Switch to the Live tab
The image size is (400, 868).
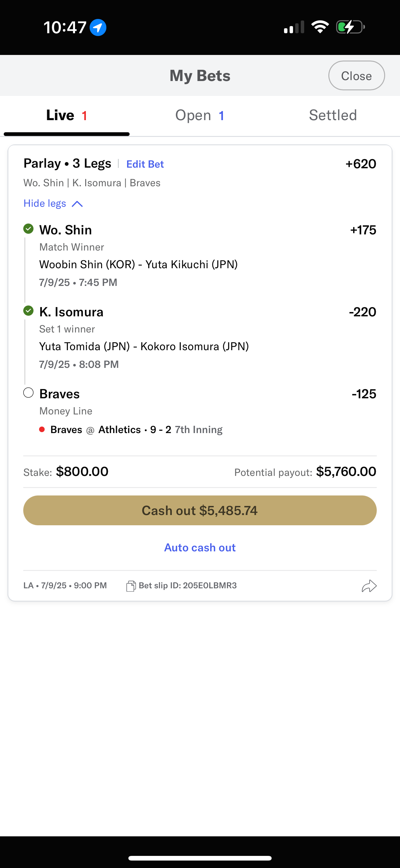point(67,115)
